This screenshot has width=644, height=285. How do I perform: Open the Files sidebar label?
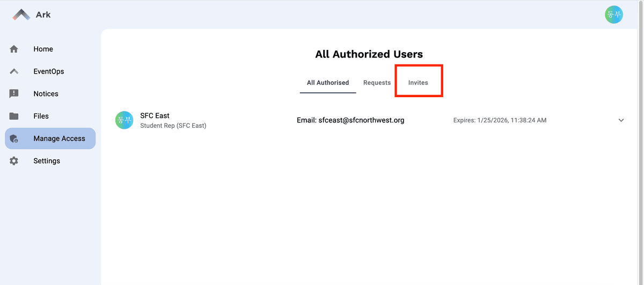[41, 116]
